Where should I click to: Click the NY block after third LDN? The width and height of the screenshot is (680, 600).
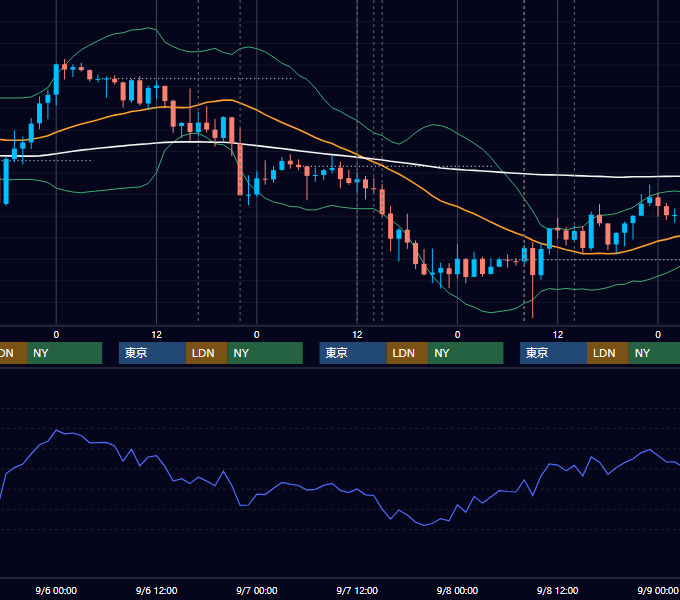(654, 353)
